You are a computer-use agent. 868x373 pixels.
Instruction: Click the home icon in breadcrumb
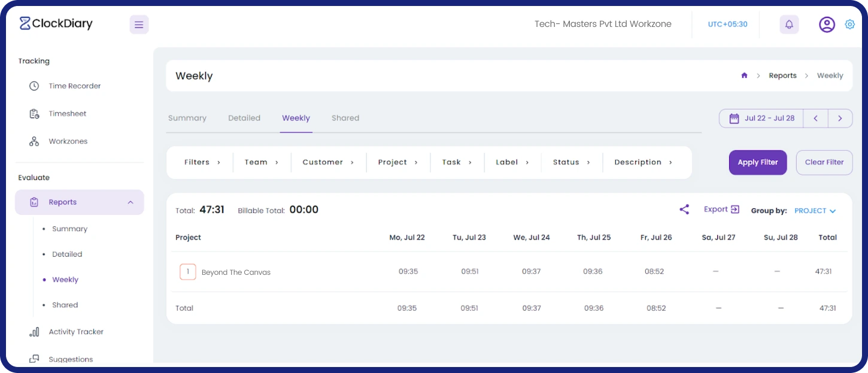[744, 75]
